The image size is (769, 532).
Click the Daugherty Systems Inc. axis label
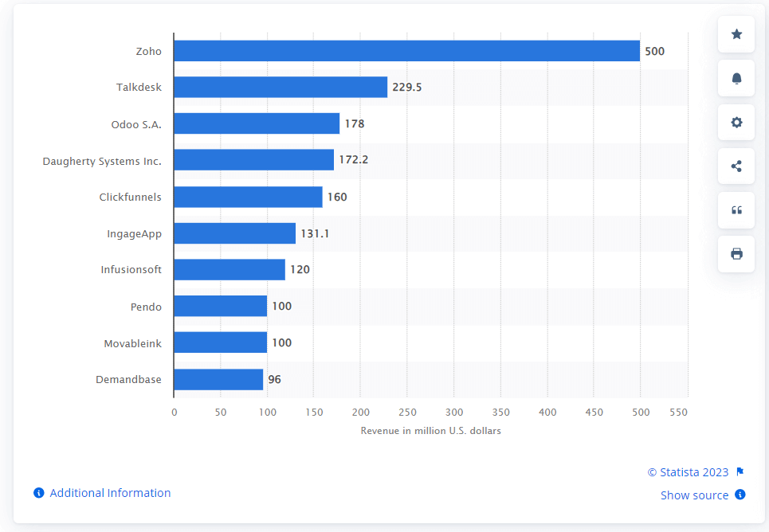click(x=102, y=161)
